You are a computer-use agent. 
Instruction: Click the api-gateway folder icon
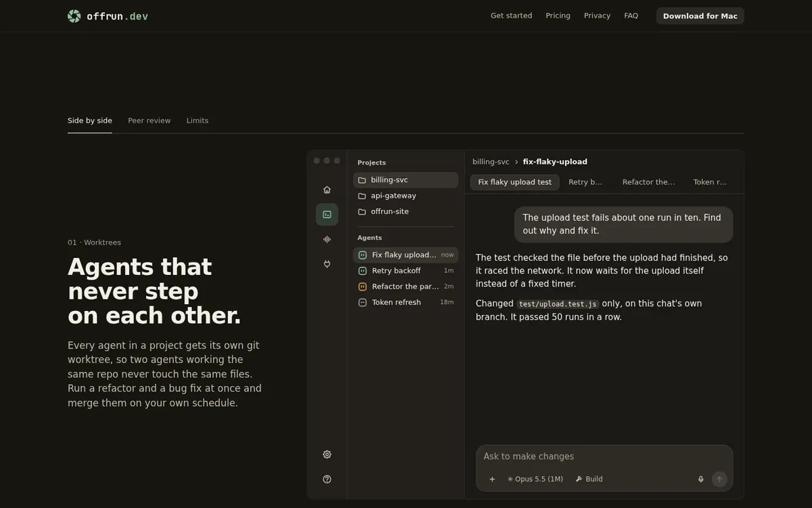coord(362,196)
